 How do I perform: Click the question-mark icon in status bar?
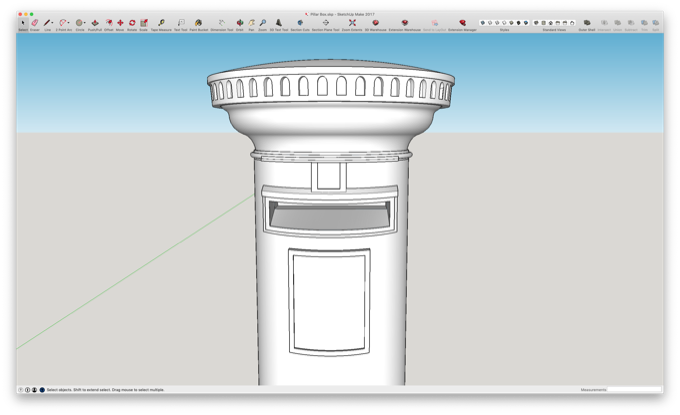tap(20, 390)
